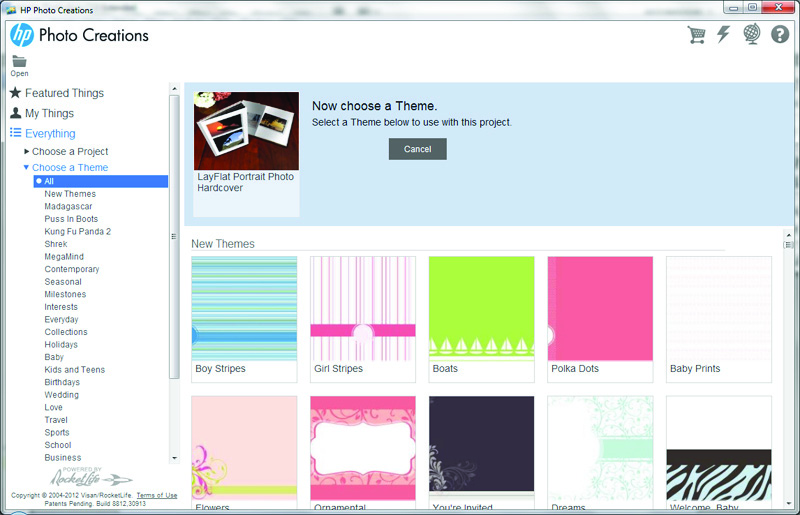Screen dimensions: 800x515
Task: Choose the Dreams theme
Action: tap(600, 452)
